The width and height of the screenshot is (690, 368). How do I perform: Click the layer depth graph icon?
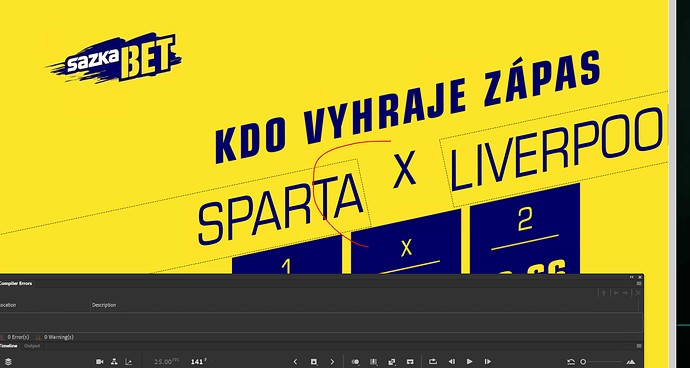tap(128, 362)
